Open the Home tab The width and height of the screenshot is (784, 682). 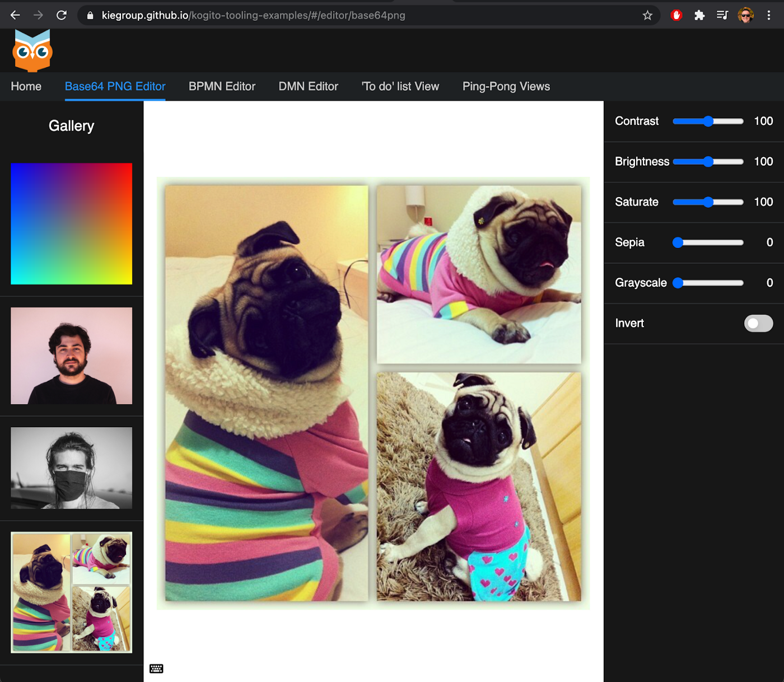click(26, 86)
